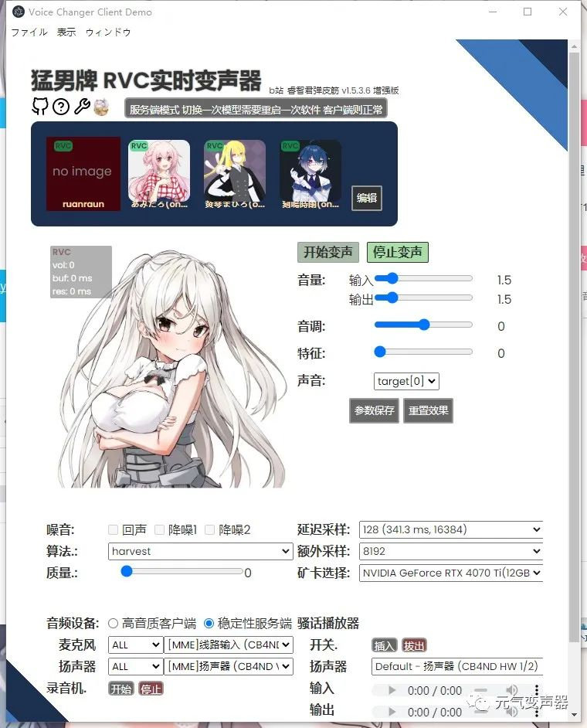The image size is (587, 728).
Task: Open the 矿卡选择 GPU dropdown
Action: 450,573
